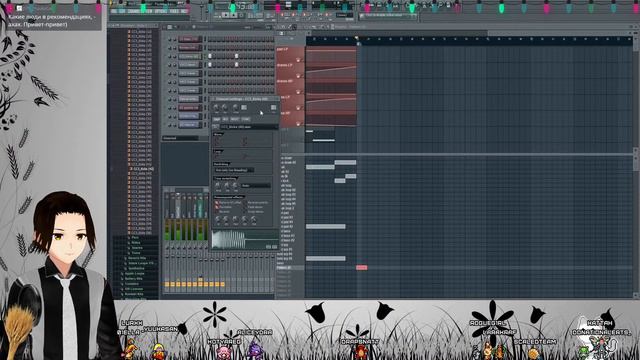
Task: Open the sample file name dropdown in Channel settings
Action: [249, 127]
